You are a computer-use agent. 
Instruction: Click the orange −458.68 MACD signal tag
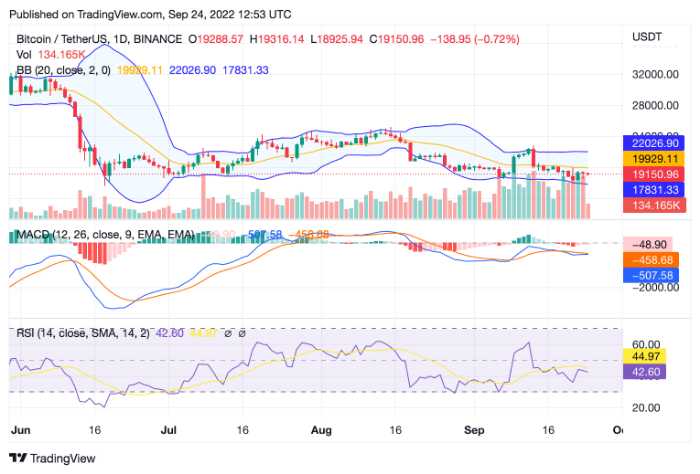[x=651, y=260]
